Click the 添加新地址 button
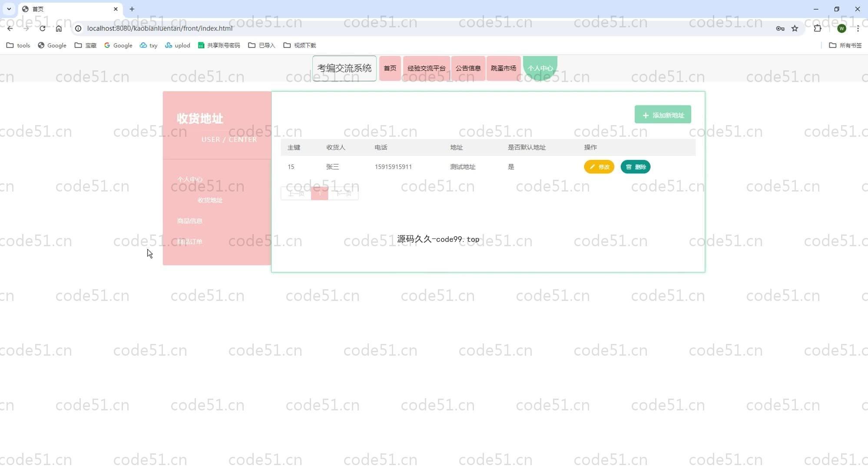Screen dimensions: 868x469 [x=663, y=115]
